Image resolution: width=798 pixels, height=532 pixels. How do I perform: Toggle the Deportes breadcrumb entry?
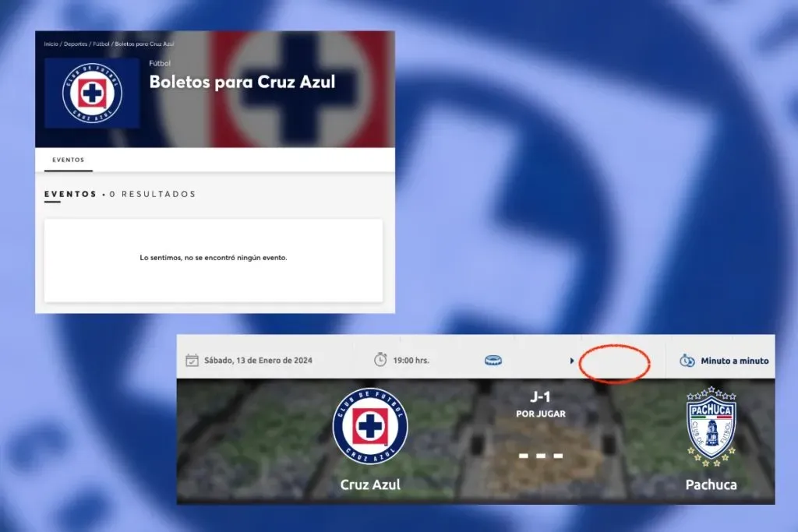coord(75,44)
